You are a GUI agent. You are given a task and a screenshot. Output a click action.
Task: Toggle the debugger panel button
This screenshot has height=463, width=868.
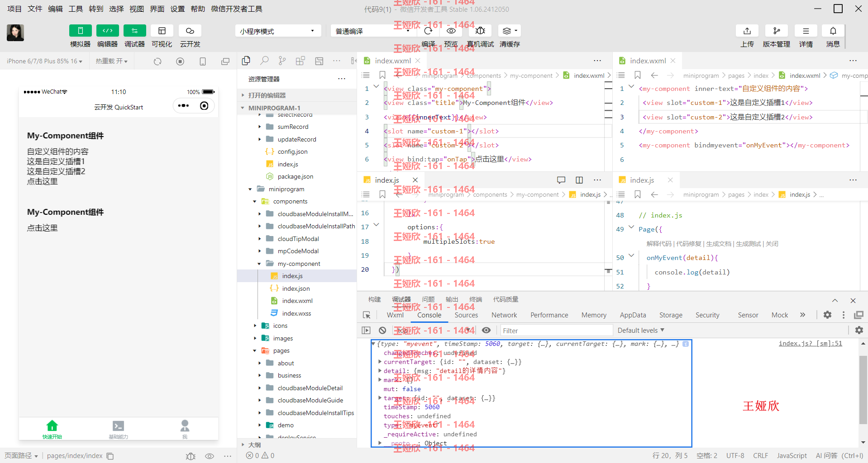pos(134,31)
